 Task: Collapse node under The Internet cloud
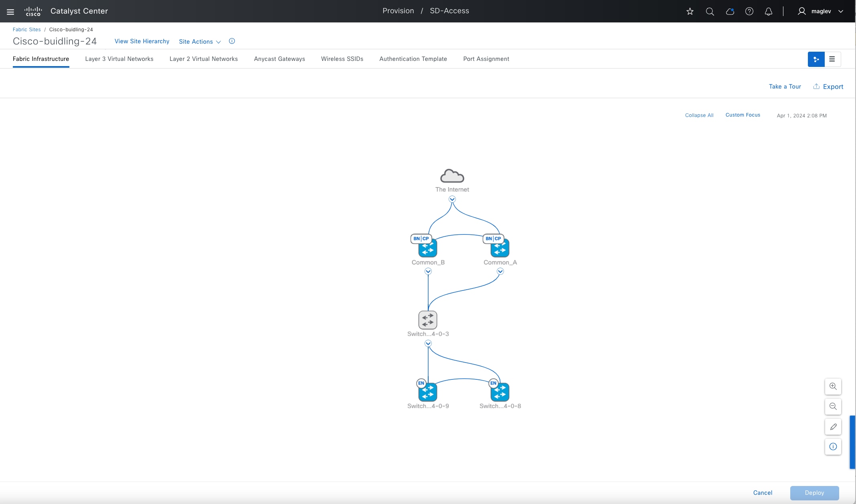452,199
